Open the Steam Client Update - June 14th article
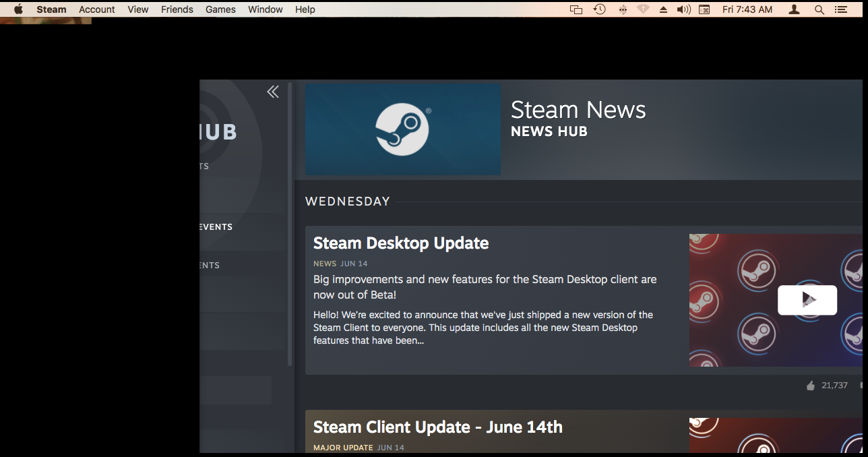 [x=438, y=427]
